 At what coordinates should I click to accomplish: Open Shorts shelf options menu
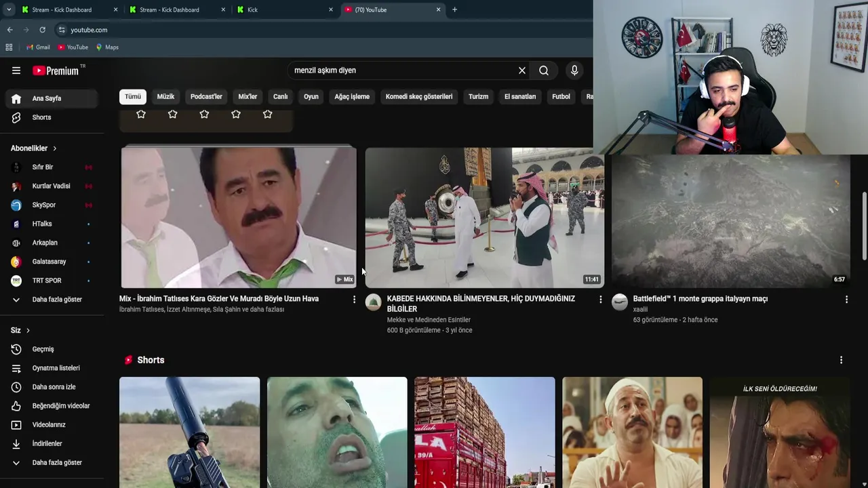841,360
